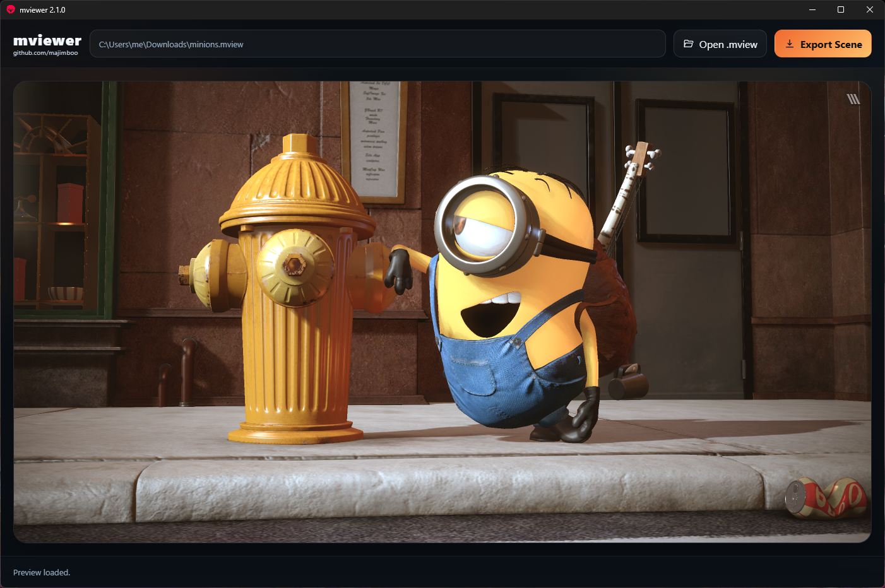Click the crushed can in the preview
The image size is (885, 588).
(x=827, y=498)
